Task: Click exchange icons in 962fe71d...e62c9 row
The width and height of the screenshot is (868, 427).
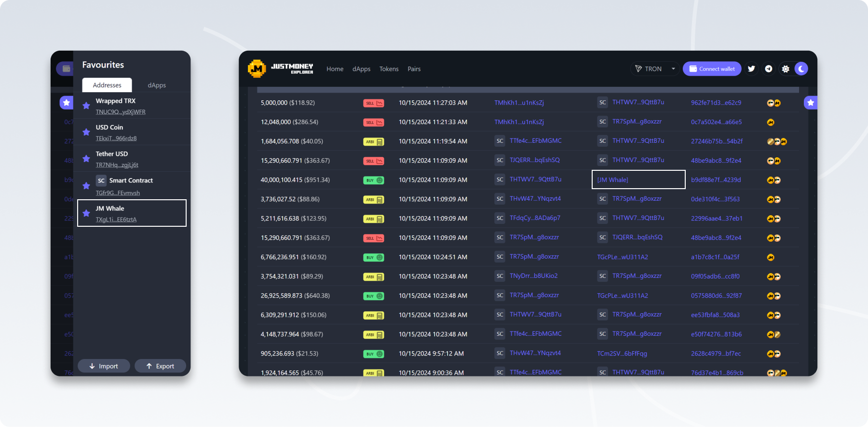Action: [774, 103]
